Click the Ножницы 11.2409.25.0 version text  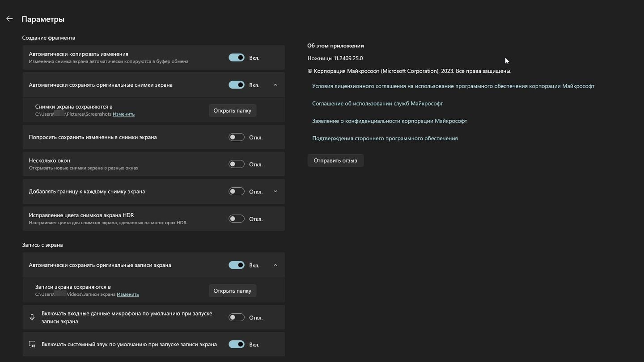coord(335,58)
